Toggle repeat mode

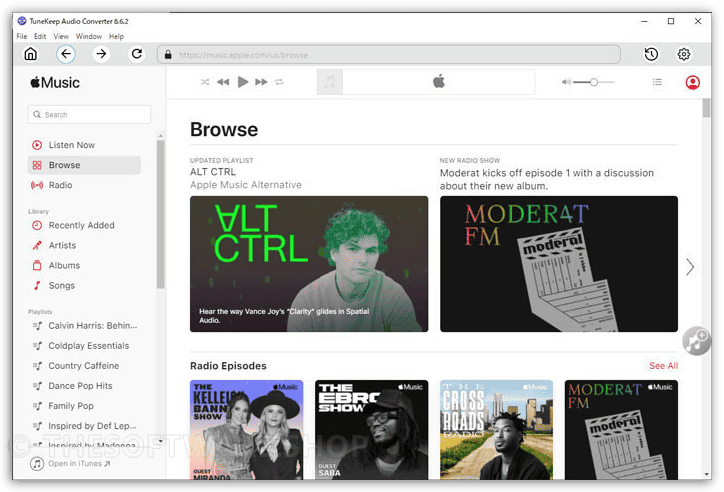279,82
